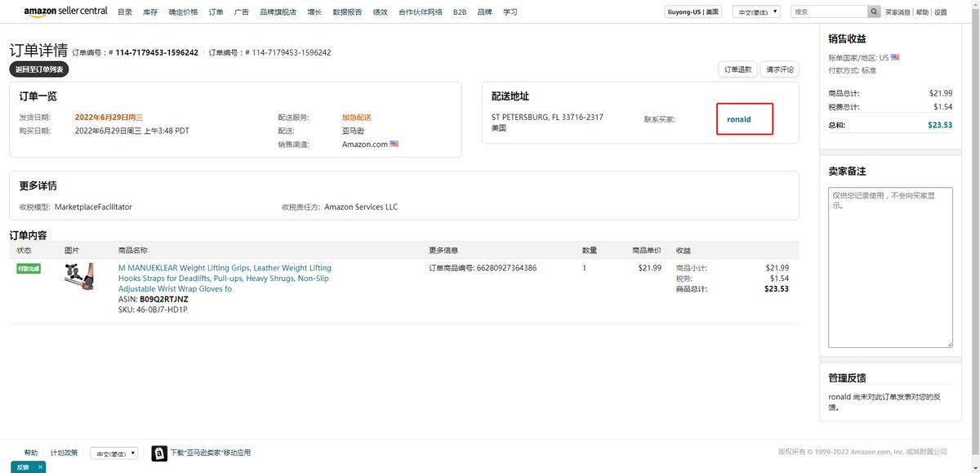The width and height of the screenshot is (980, 473).
Task: Click the search magnifier icon
Action: pyautogui.click(x=875, y=12)
